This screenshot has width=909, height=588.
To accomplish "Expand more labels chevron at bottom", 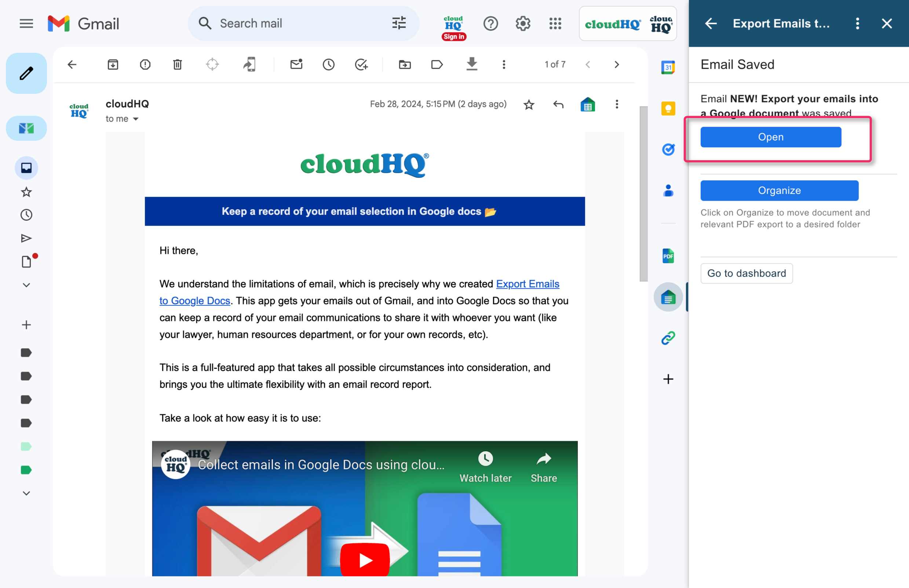I will pyautogui.click(x=26, y=493).
